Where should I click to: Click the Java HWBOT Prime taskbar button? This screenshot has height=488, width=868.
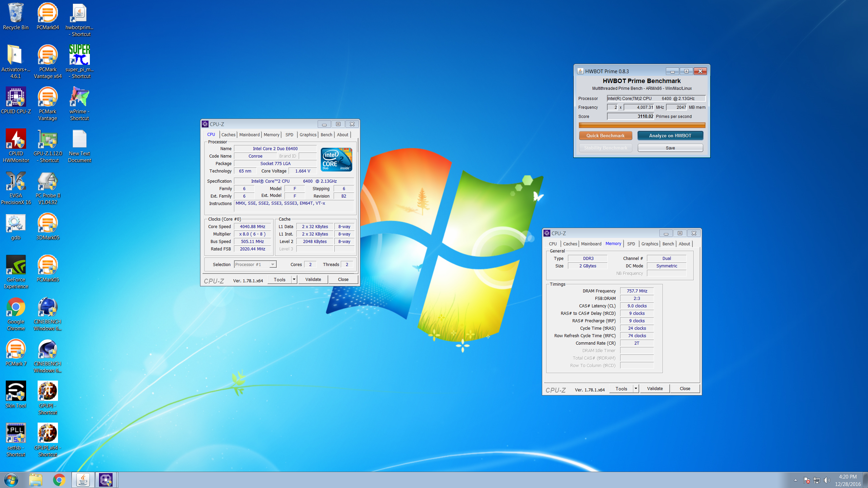tap(83, 480)
